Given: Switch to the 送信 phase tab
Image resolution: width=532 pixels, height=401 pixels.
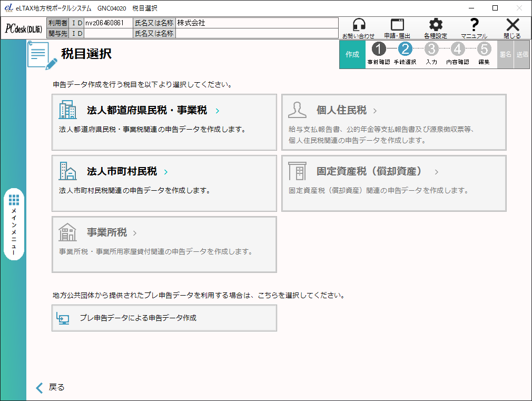Looking at the screenshot, I should coord(522,54).
